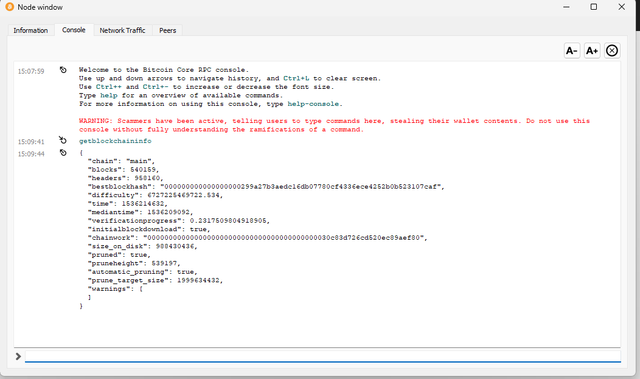Click the size_on_disk line
This screenshot has height=379, width=640.
click(x=142, y=246)
